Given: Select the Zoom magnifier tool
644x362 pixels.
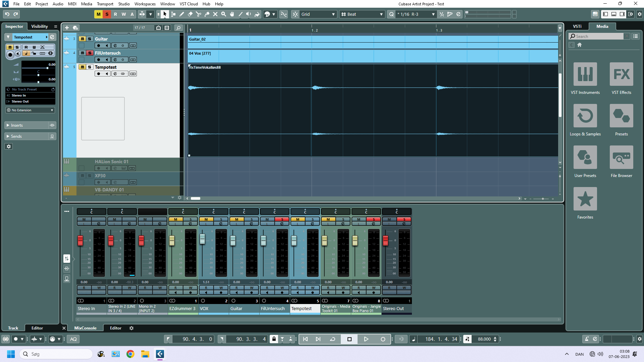Looking at the screenshot, I should tap(223, 14).
